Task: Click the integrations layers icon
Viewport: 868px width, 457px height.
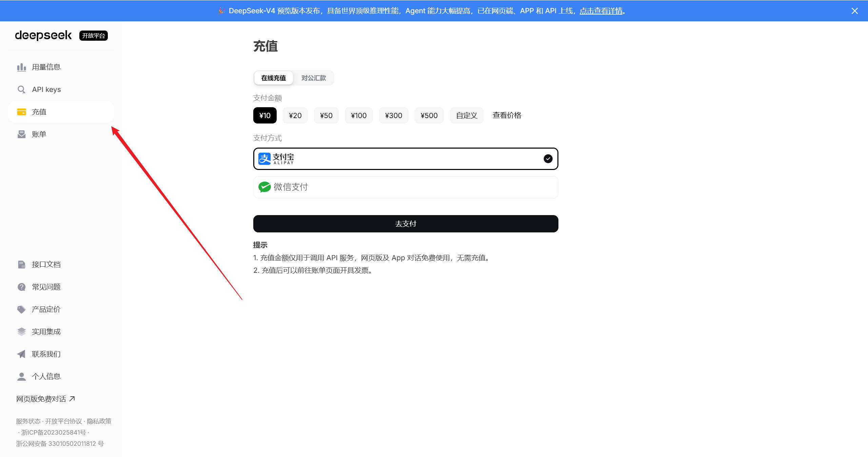Action: (x=21, y=332)
